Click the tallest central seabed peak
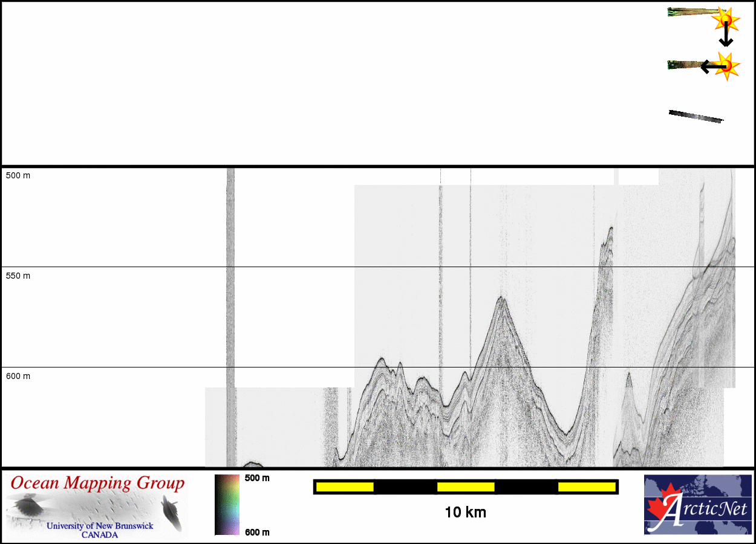The height and width of the screenshot is (544, 756). coord(501,298)
